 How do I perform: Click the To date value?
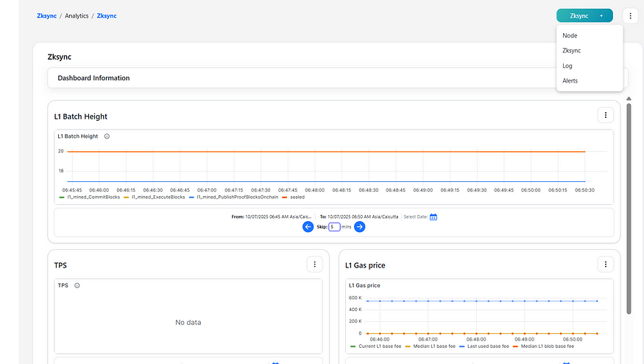tap(363, 217)
